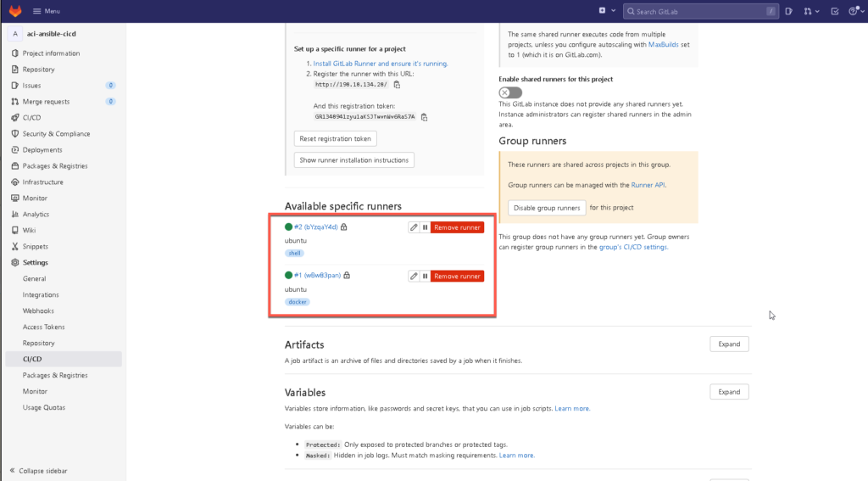Click the Issues count badge

[111, 86]
